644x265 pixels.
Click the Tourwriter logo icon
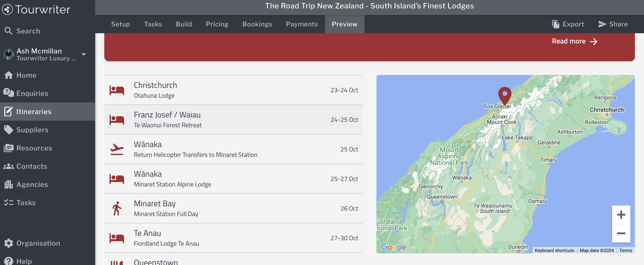pyautogui.click(x=7, y=10)
